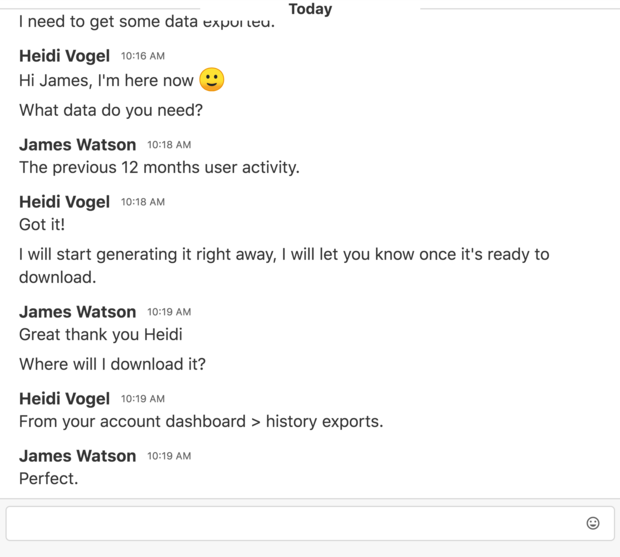This screenshot has width=620, height=557.
Task: Open James Watson's profile at 10:18 AM
Action: click(77, 144)
